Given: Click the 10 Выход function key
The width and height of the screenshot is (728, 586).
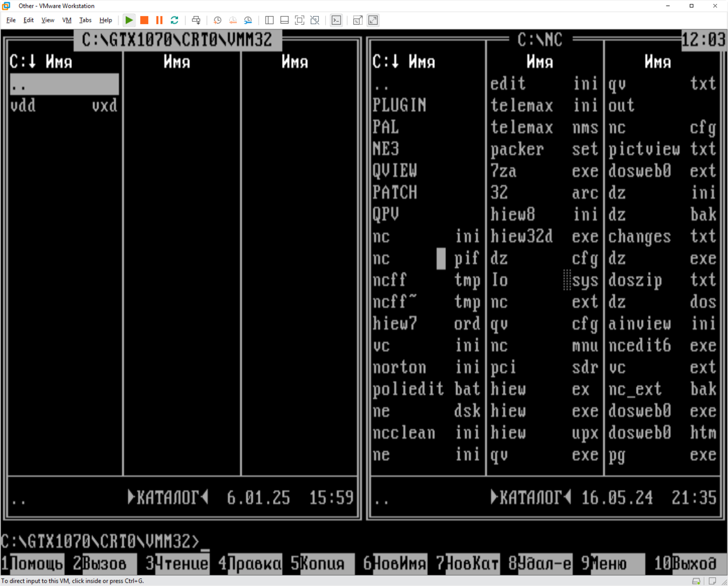Looking at the screenshot, I should click(x=686, y=564).
